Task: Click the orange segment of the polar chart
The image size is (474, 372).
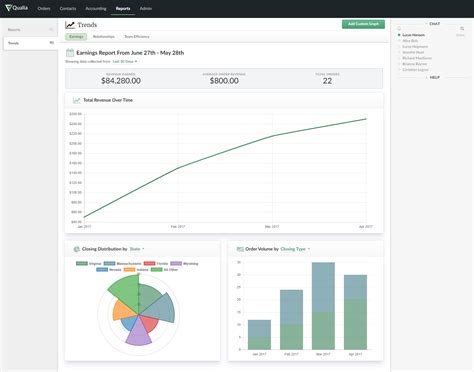Action: pyautogui.click(x=123, y=311)
